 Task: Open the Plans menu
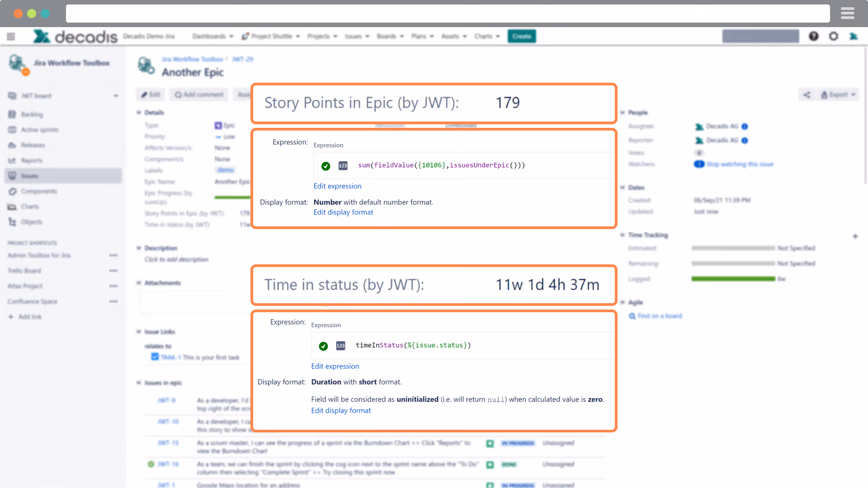[x=423, y=36]
